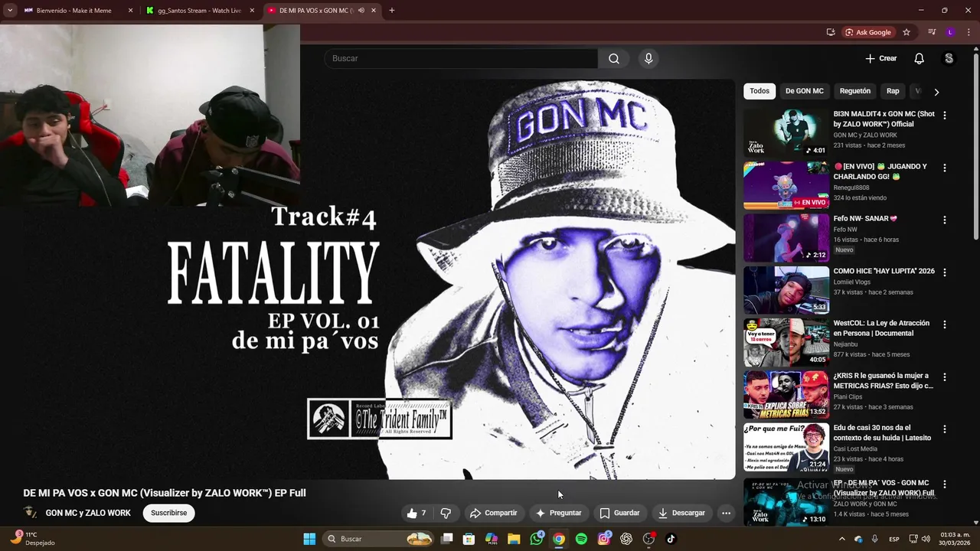Open Spotify from the taskbar
Image resolution: width=980 pixels, height=551 pixels.
(581, 539)
